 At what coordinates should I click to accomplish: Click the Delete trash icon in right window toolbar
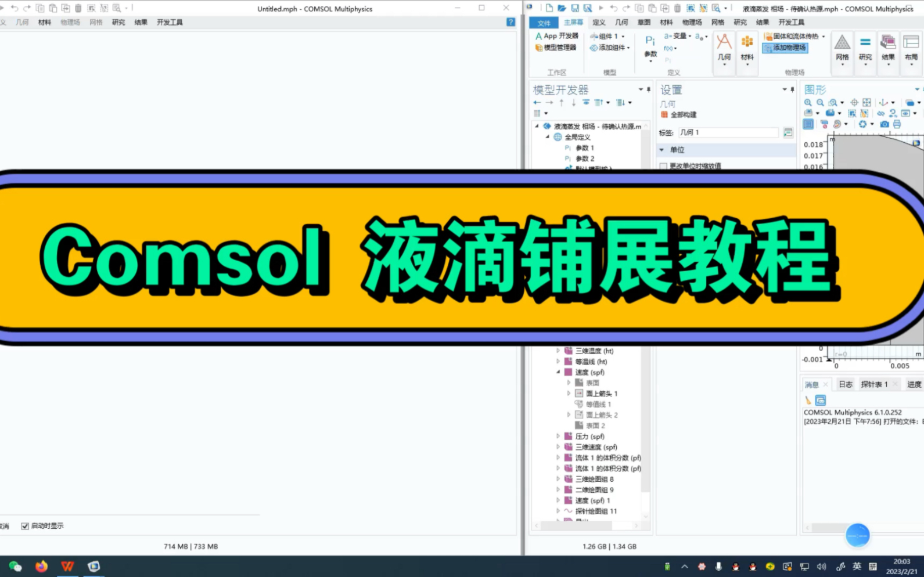(677, 8)
